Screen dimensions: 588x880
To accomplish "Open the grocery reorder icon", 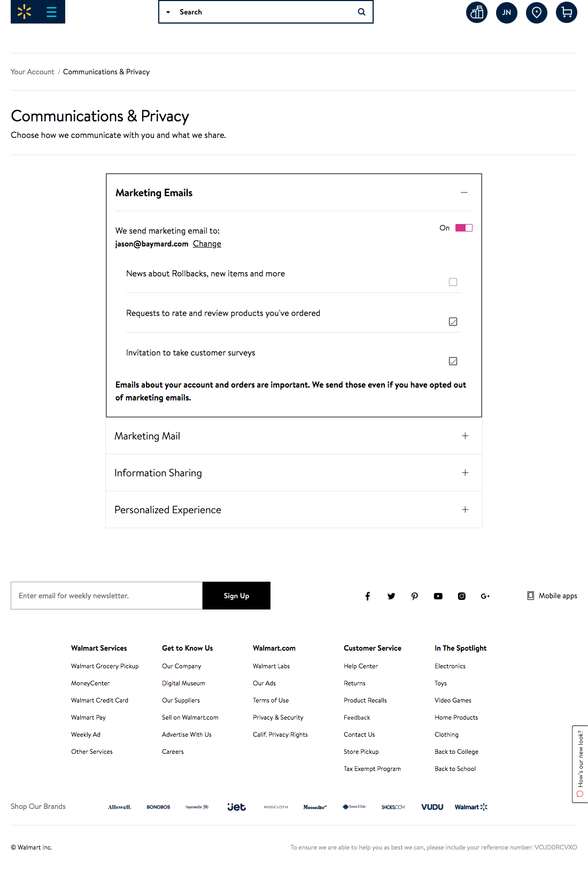I will (x=476, y=12).
